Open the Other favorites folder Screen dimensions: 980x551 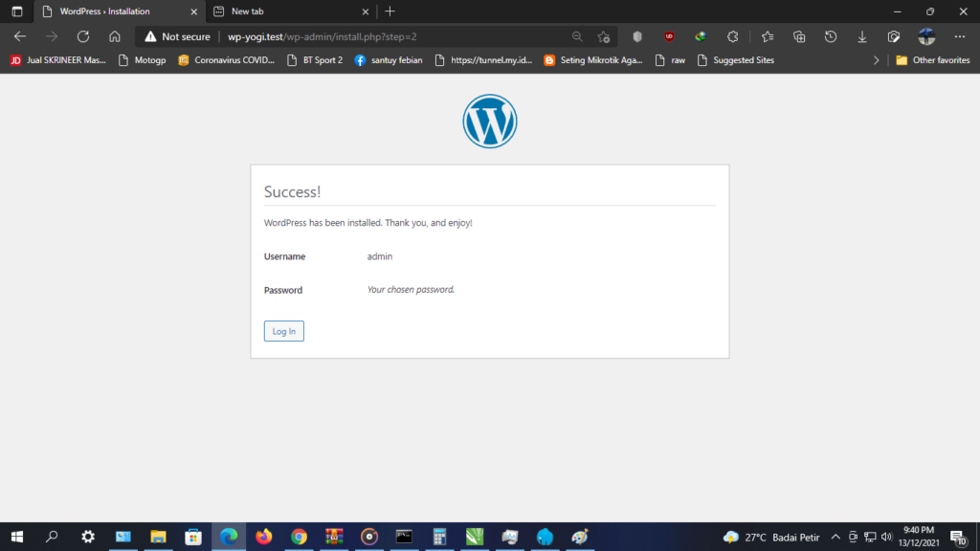coord(933,60)
